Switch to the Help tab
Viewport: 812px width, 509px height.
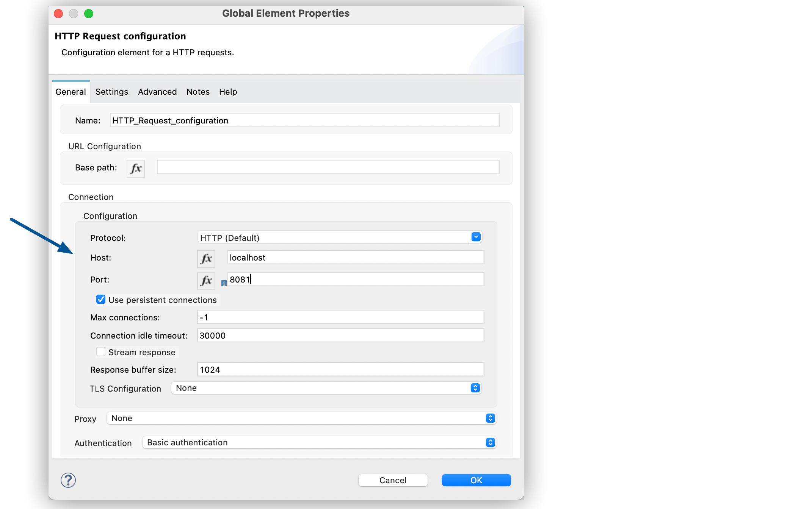(x=227, y=92)
